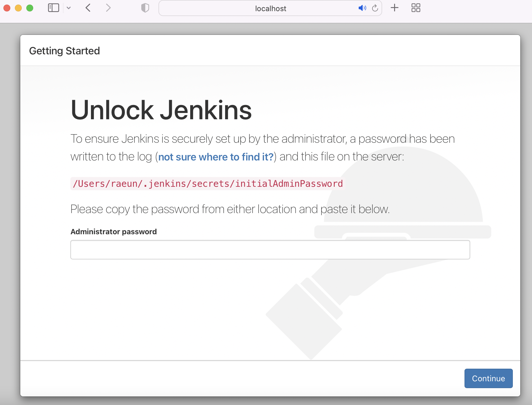Click the Administrator password field
This screenshot has height=405, width=532.
pyautogui.click(x=270, y=250)
